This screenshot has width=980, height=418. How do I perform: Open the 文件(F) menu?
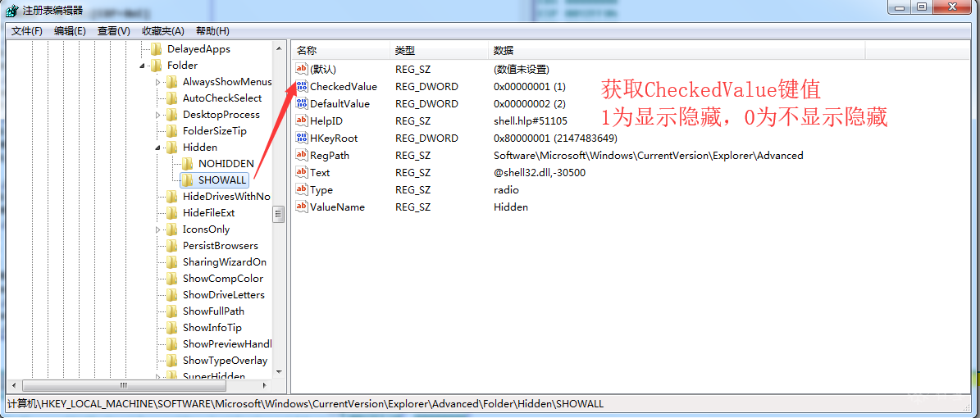[27, 31]
